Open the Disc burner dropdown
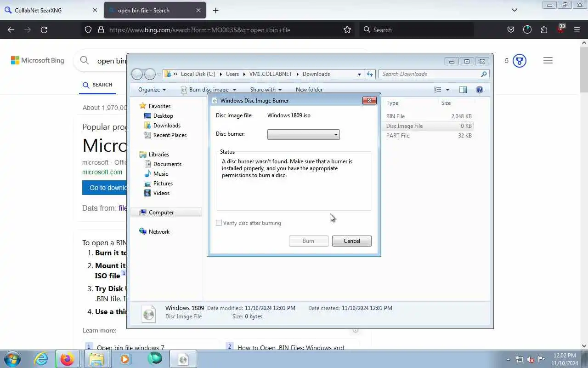 coord(303,134)
